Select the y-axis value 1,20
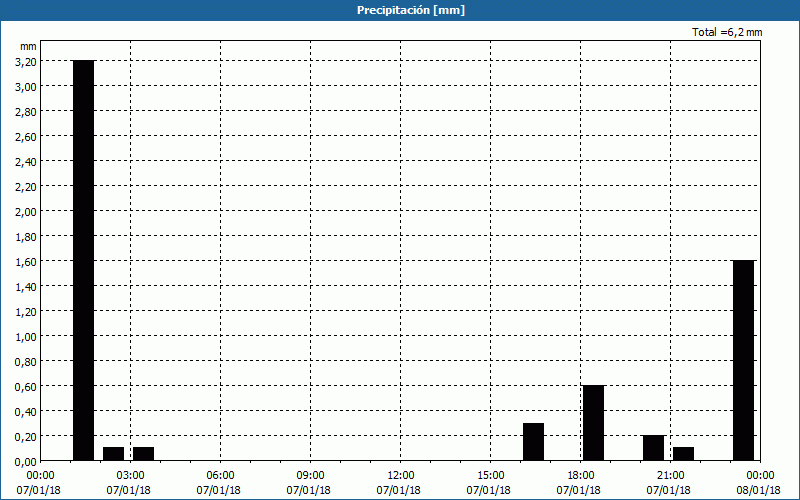 click(26, 311)
